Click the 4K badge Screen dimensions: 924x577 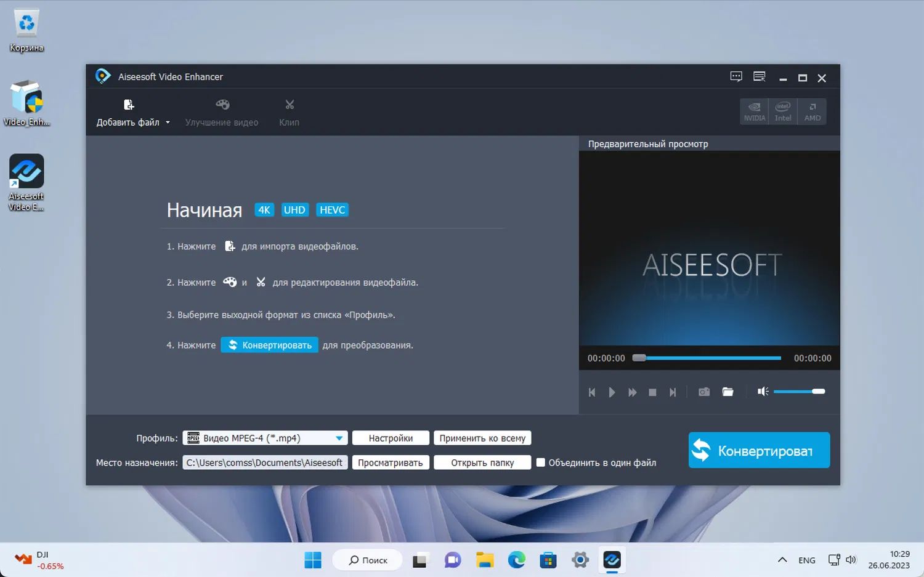pyautogui.click(x=264, y=210)
